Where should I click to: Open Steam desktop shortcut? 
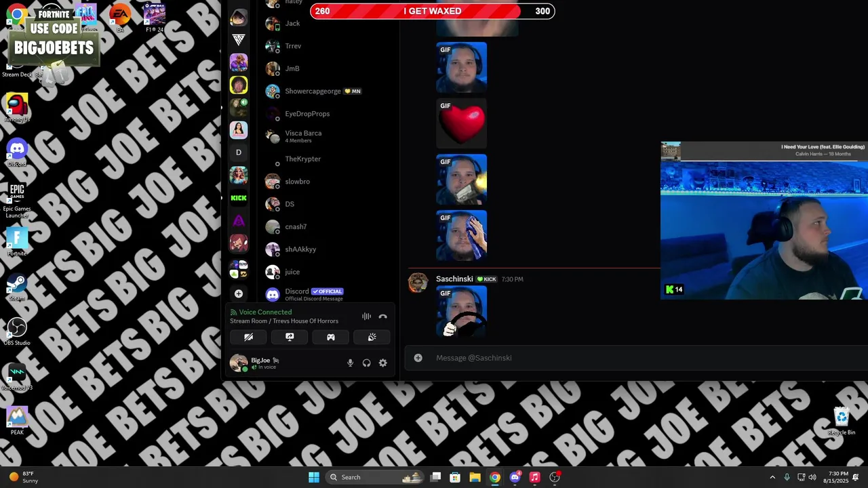tap(17, 287)
